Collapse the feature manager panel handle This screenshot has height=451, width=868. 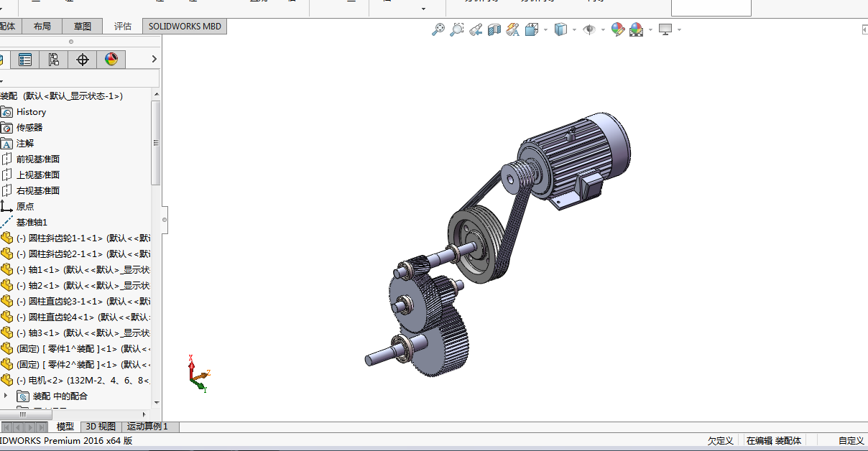click(165, 219)
